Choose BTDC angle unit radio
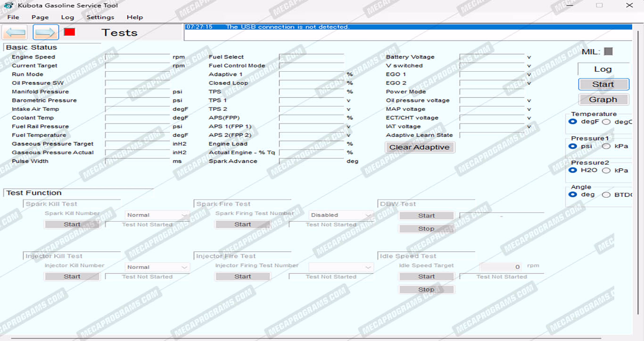This screenshot has width=644, height=341. [x=606, y=195]
